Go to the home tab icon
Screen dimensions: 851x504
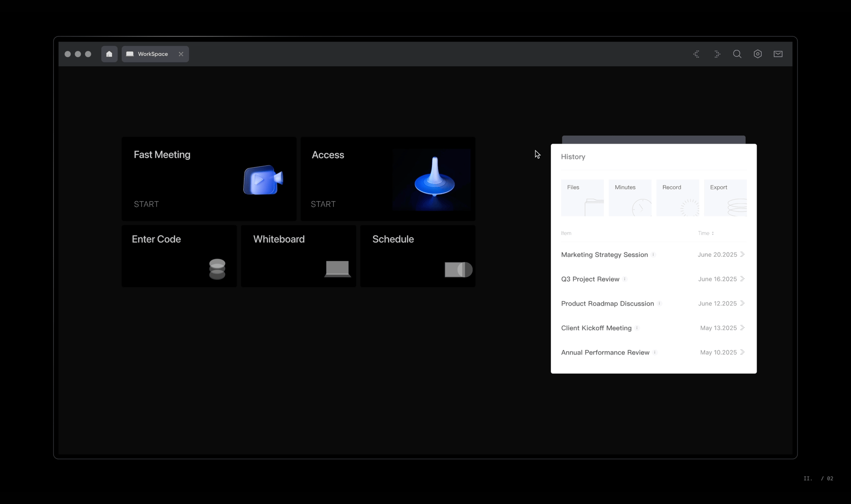pyautogui.click(x=109, y=54)
